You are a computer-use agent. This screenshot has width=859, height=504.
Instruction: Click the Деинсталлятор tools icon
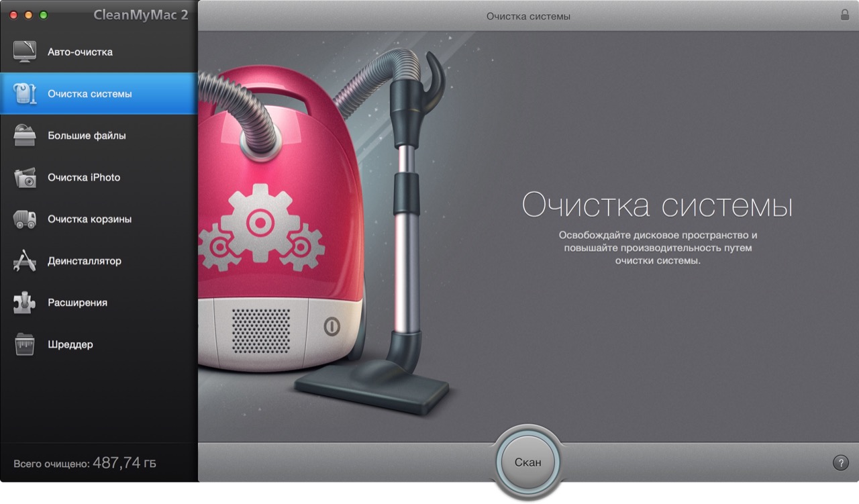[25, 260]
